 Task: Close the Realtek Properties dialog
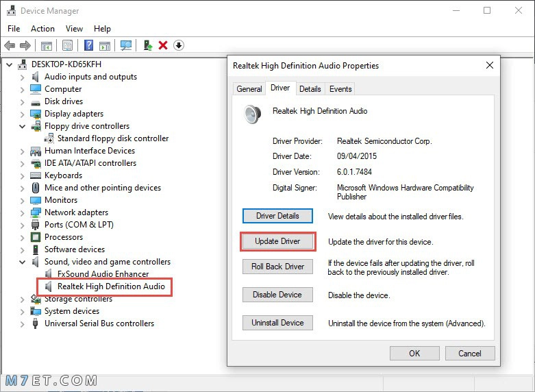(x=490, y=65)
